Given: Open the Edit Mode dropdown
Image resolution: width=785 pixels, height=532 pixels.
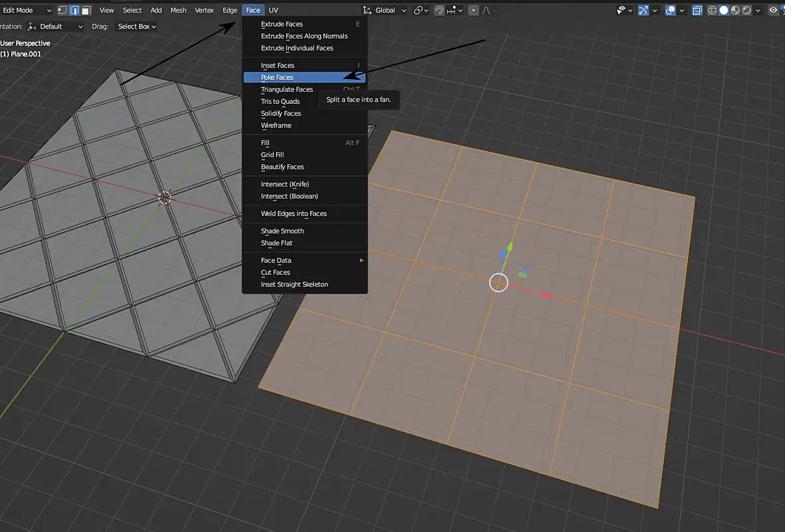Looking at the screenshot, I should tap(26, 10).
